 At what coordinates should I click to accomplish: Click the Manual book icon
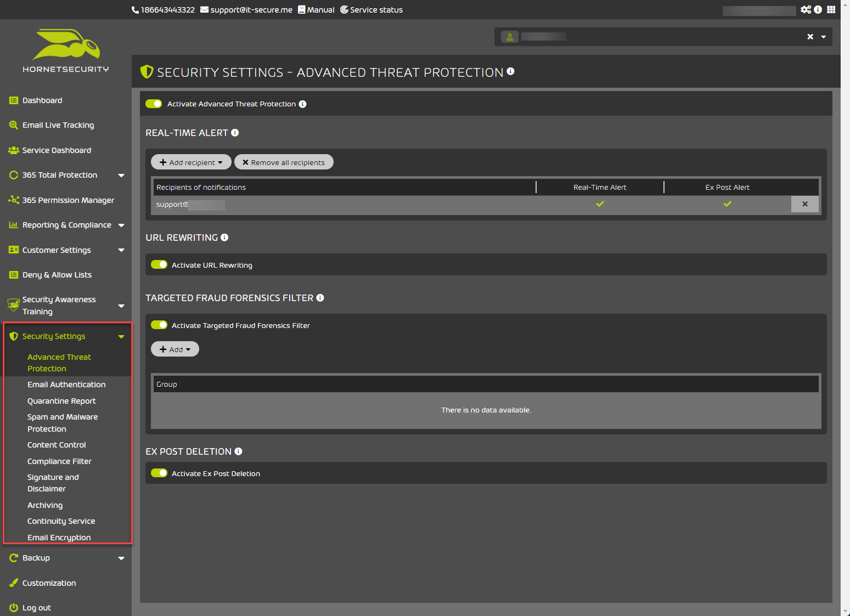click(x=301, y=10)
